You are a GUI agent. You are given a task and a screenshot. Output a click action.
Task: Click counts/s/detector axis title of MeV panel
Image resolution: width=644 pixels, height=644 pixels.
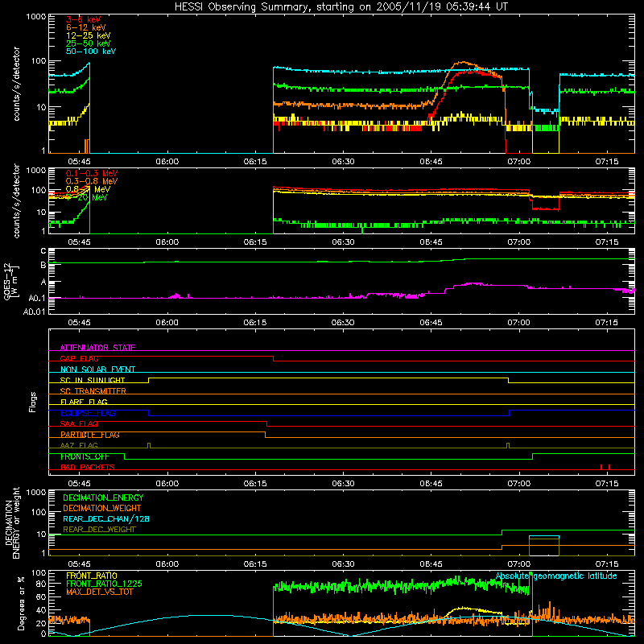[x=16, y=200]
